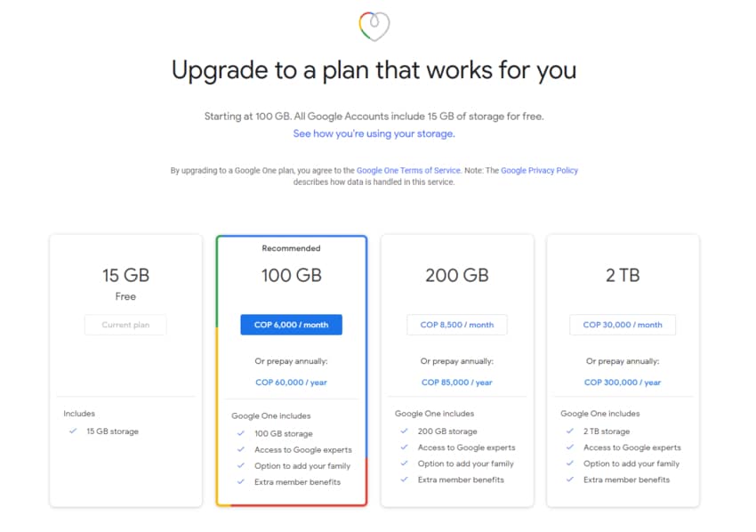Screen dimensions: 756x532
Task: Select the Recommended 100 GB plan card
Action: pos(291,276)
